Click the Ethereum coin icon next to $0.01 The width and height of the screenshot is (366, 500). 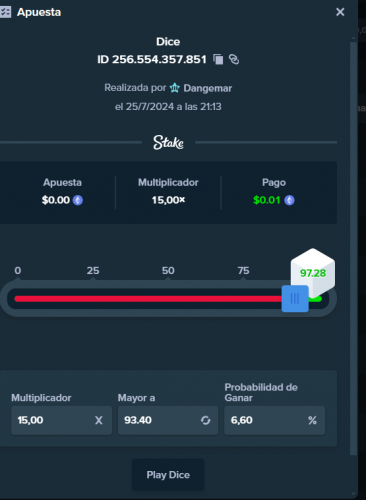click(289, 200)
